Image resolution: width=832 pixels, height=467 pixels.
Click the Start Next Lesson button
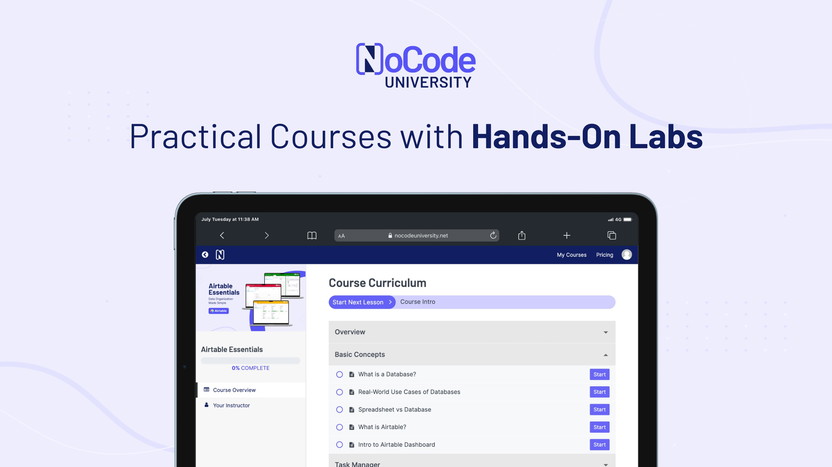pos(361,302)
